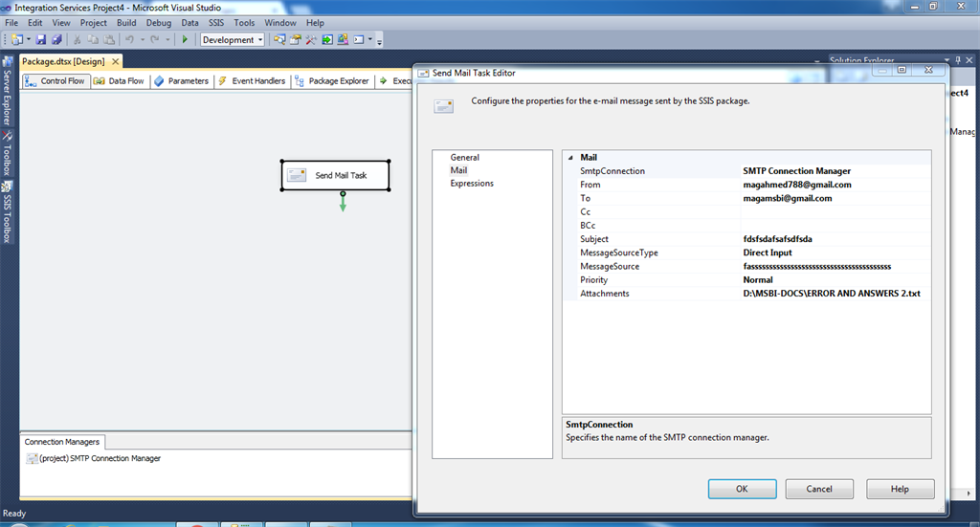The height and width of the screenshot is (527, 980).
Task: Open the Edit menu
Action: point(35,23)
